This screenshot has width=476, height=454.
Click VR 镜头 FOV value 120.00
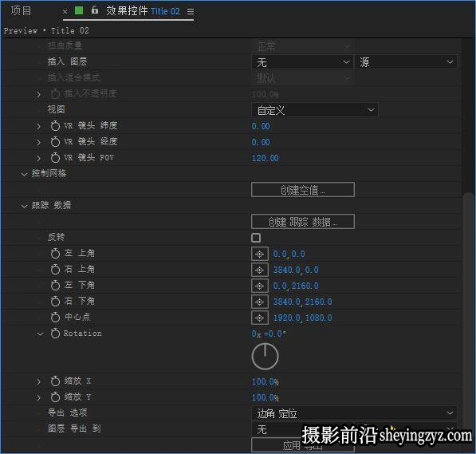coord(265,158)
